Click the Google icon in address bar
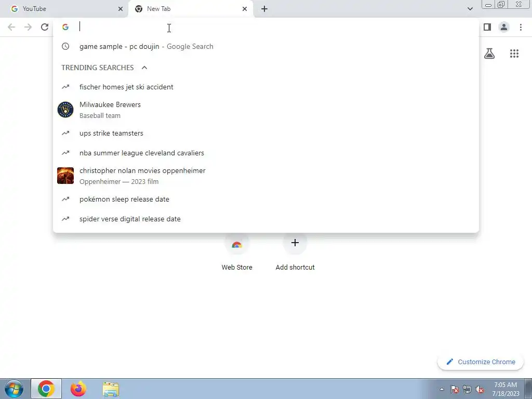The height and width of the screenshot is (399, 532). [x=65, y=27]
